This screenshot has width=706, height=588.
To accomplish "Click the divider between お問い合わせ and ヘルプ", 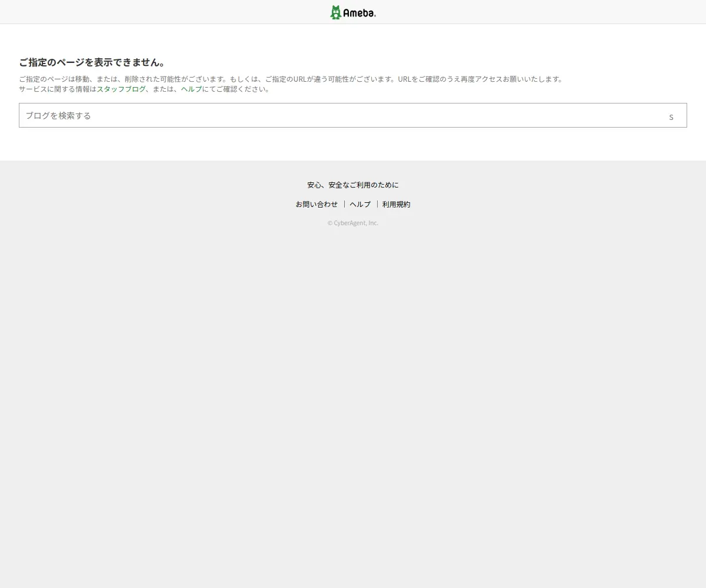I will [344, 204].
